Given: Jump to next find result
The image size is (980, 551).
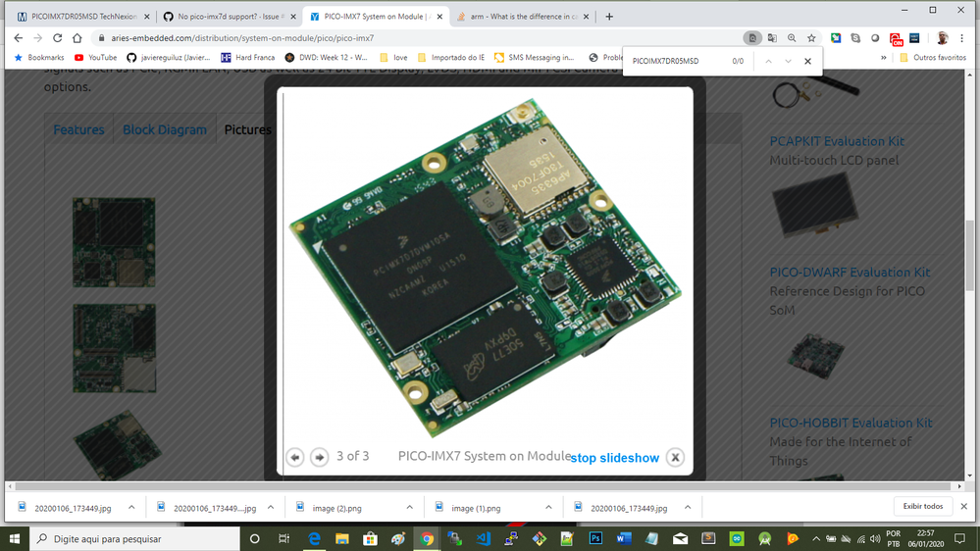Looking at the screenshot, I should [x=788, y=61].
